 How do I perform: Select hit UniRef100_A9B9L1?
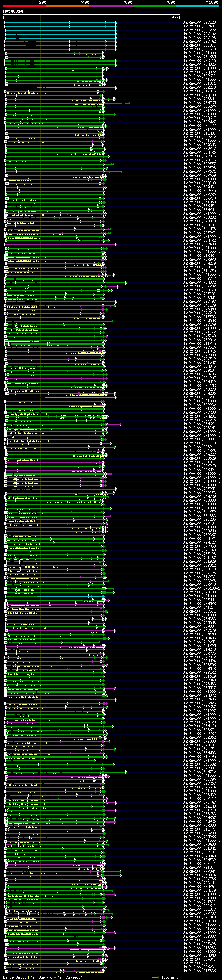click(x=199, y=447)
